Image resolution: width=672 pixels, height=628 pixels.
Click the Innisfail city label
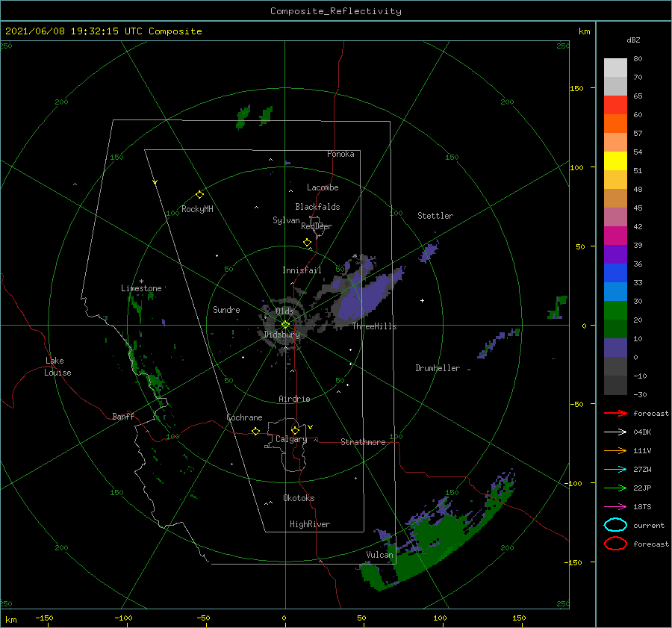pos(302,270)
